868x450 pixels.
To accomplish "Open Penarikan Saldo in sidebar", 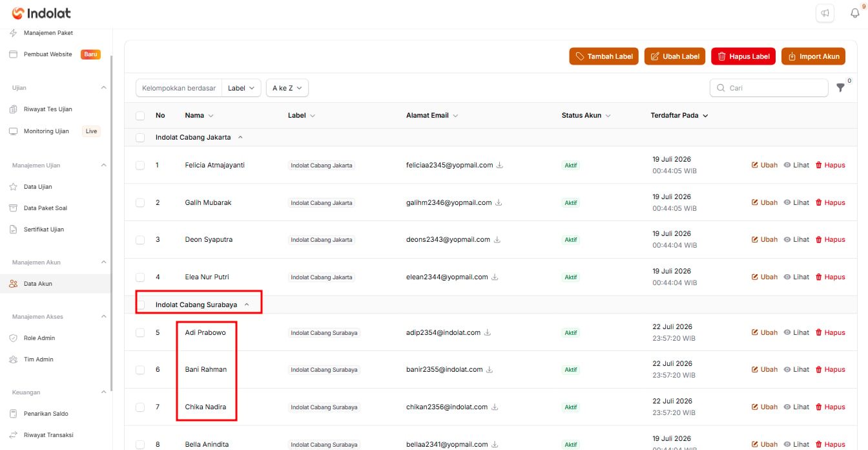I will 46,414.
